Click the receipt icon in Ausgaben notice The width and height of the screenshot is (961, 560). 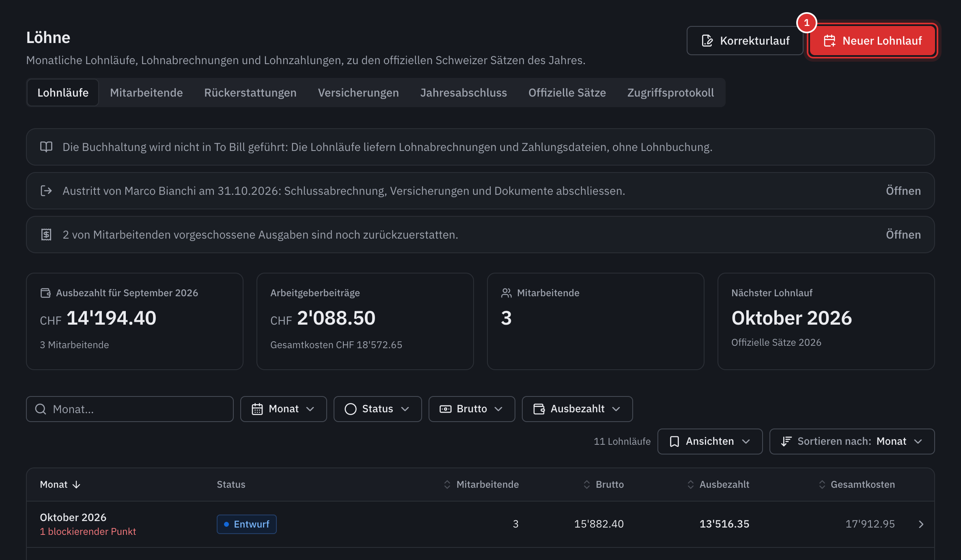(x=46, y=235)
